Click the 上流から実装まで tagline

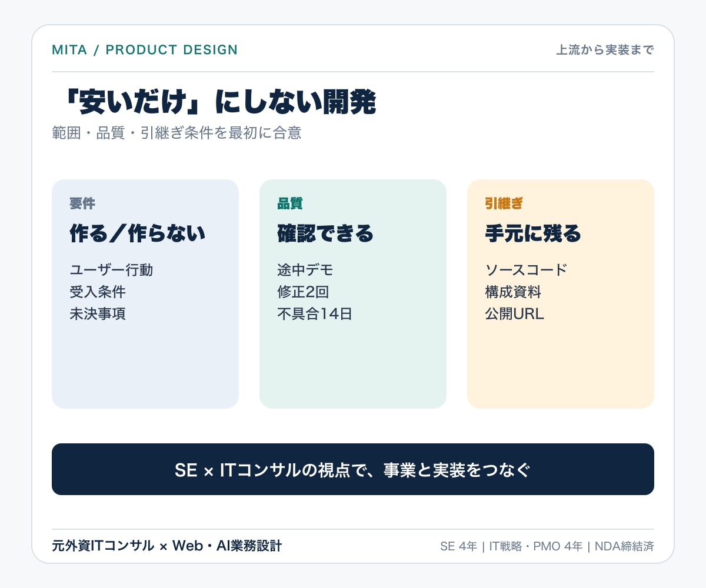pos(605,50)
